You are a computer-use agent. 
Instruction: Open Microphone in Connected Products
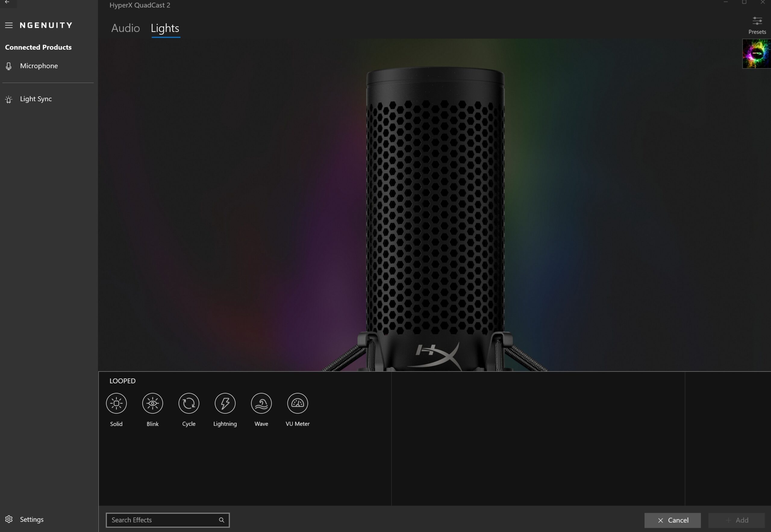(x=39, y=66)
